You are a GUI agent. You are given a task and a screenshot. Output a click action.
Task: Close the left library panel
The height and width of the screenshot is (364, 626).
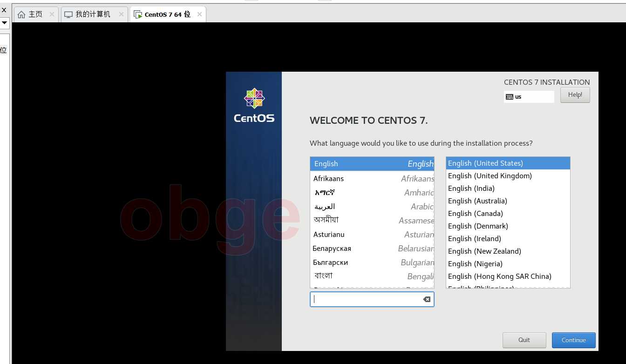point(4,10)
